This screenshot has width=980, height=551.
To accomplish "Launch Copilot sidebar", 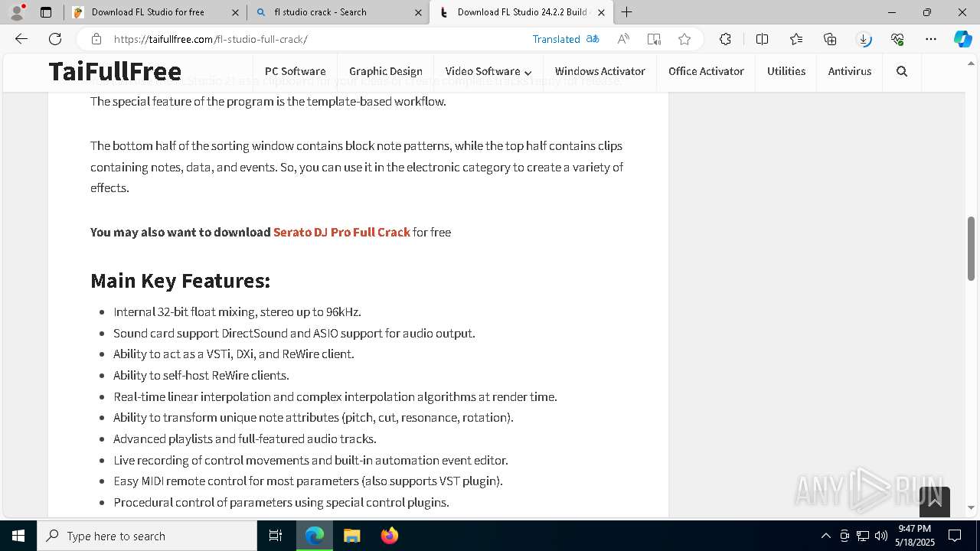I will coord(962,39).
